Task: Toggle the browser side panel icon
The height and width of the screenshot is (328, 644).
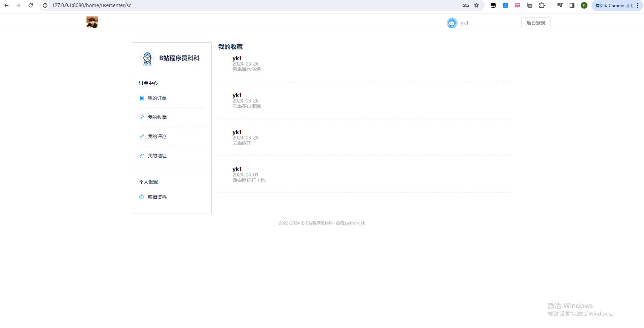Action: [572, 5]
